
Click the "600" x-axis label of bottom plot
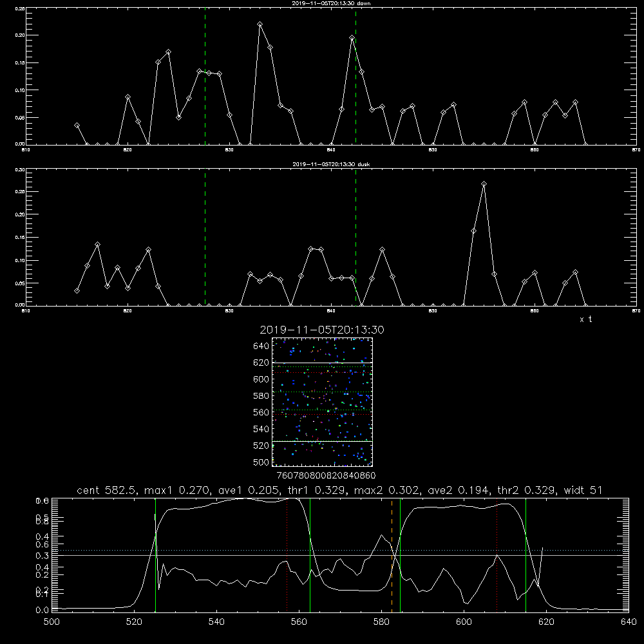pos(464,622)
